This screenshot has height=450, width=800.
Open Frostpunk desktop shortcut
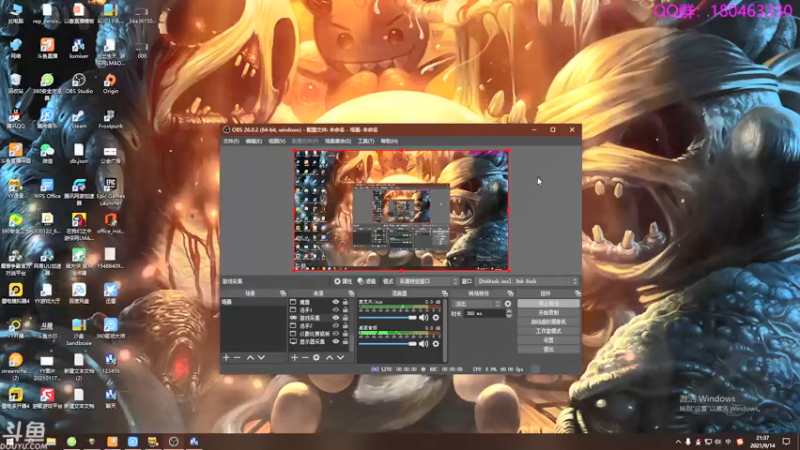pyautogui.click(x=110, y=119)
